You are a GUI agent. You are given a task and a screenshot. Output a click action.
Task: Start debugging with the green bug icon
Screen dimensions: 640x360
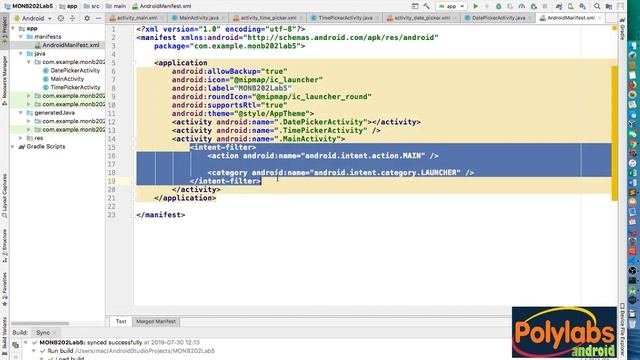tap(498, 6)
